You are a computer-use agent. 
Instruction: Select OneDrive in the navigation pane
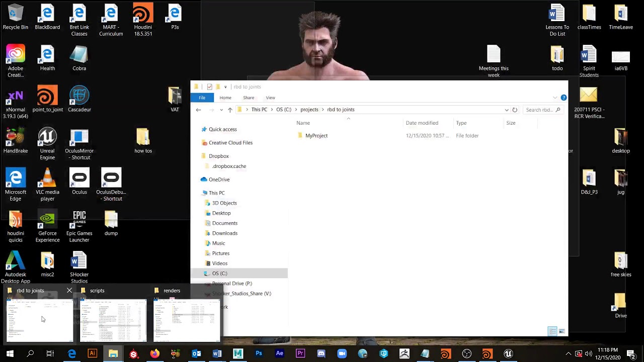[219, 179]
